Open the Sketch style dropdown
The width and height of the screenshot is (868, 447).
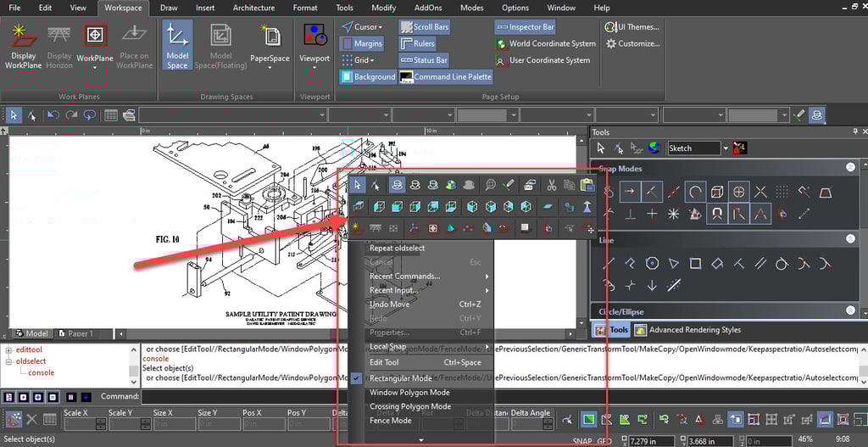tap(726, 148)
